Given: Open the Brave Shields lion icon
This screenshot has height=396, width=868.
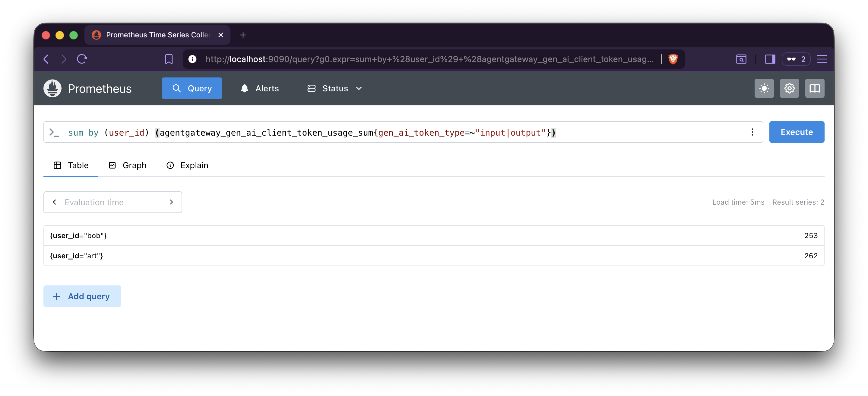Looking at the screenshot, I should (x=673, y=59).
